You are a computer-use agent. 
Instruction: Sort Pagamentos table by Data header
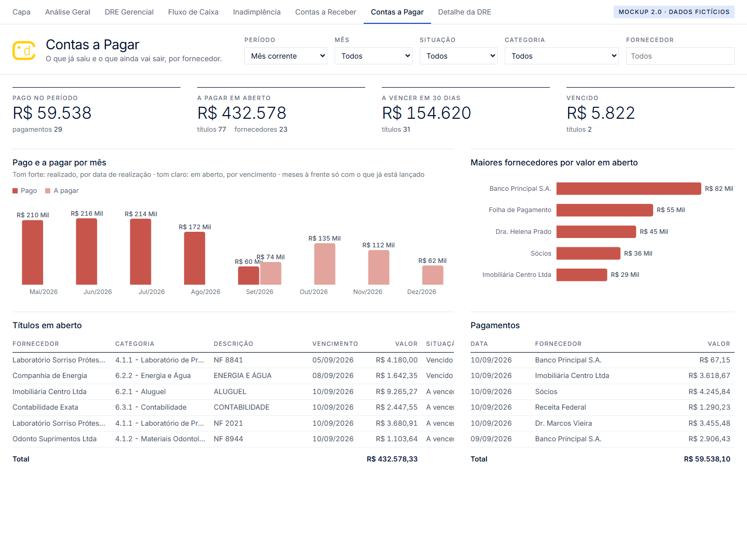[479, 344]
